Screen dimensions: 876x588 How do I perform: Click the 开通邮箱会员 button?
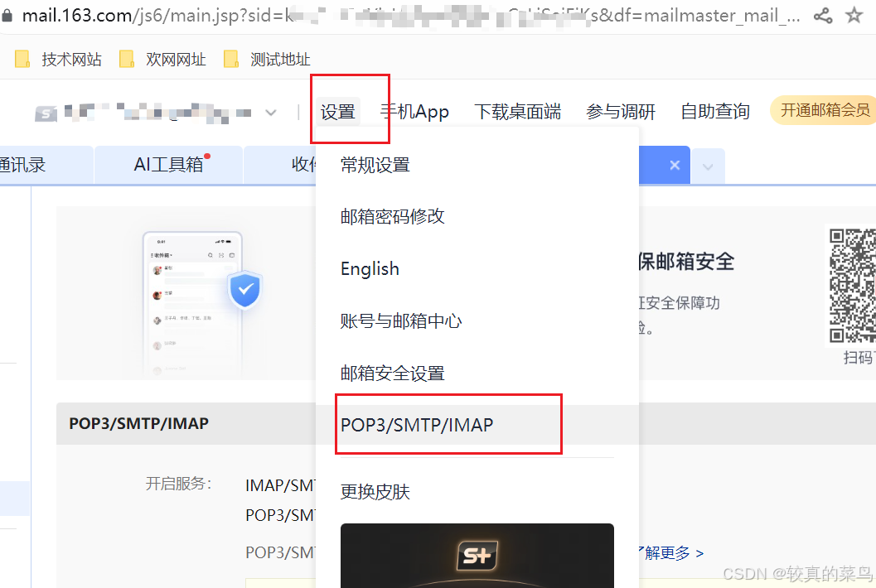822,110
